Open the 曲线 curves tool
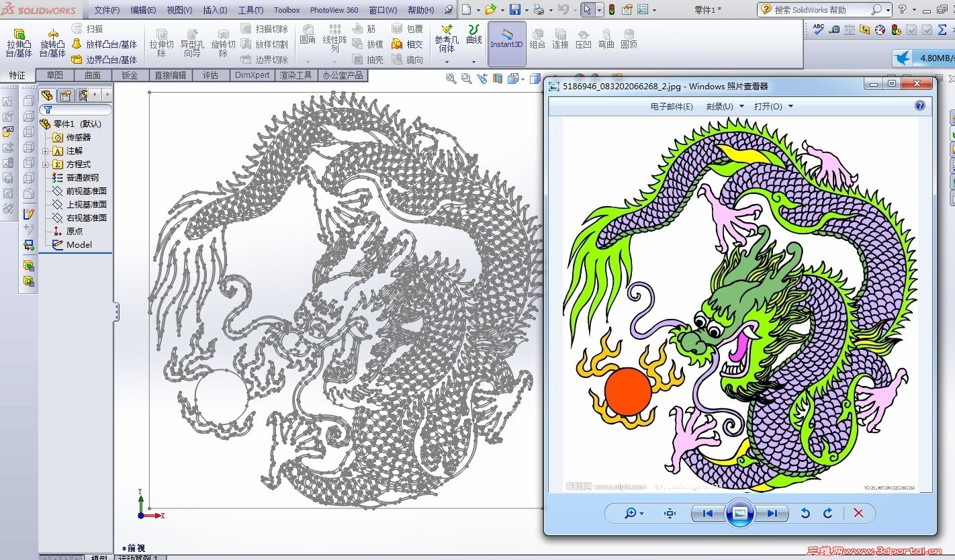The height and width of the screenshot is (560, 955). pos(474,35)
